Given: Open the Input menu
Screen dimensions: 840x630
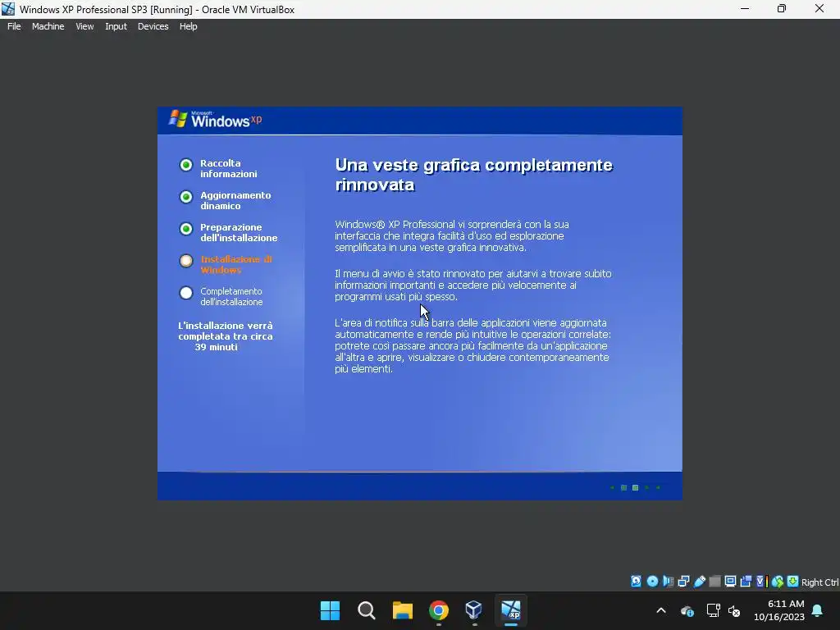Looking at the screenshot, I should (116, 26).
